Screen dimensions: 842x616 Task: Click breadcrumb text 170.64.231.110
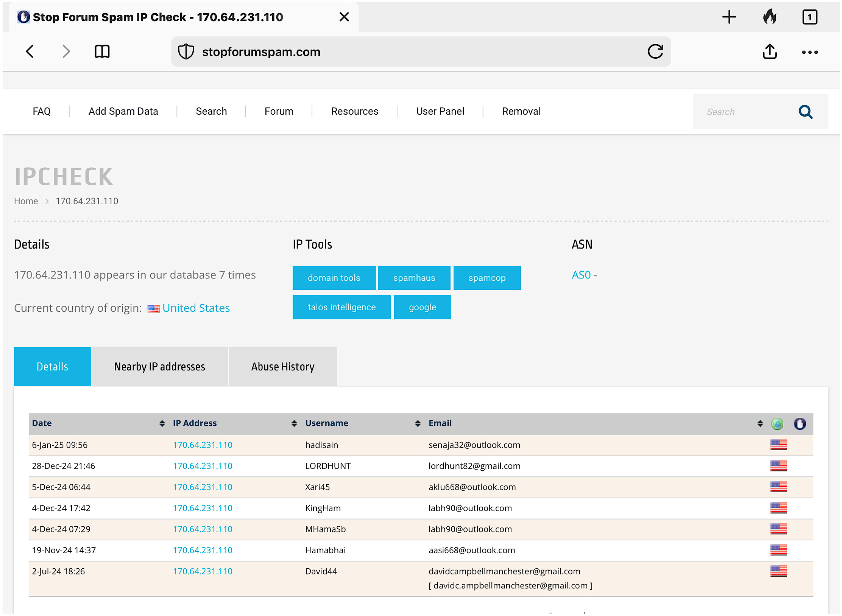coord(87,201)
